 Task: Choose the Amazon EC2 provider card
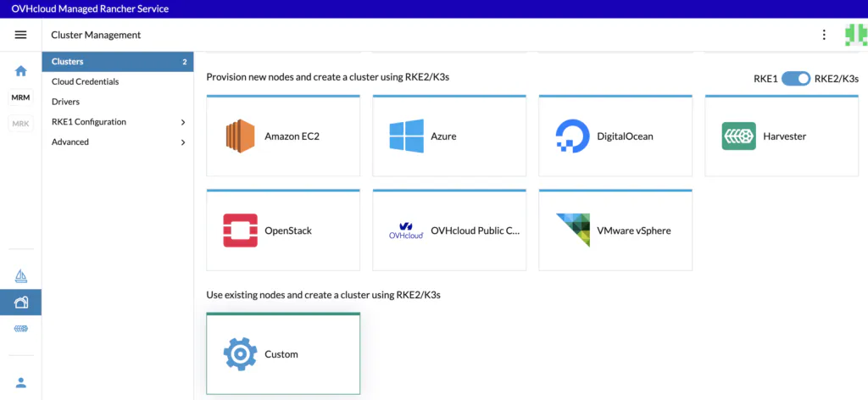point(283,136)
